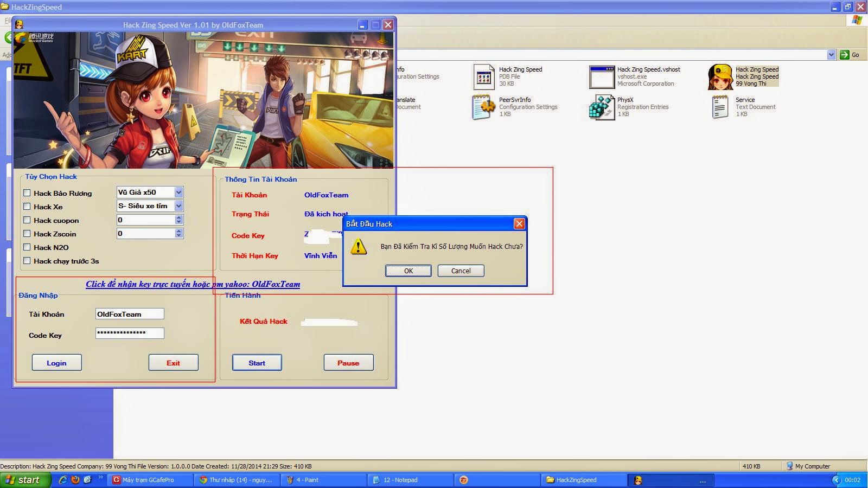Switch to the 4 - Paint taskbar window
This screenshot has height=488, width=868.
[324, 480]
